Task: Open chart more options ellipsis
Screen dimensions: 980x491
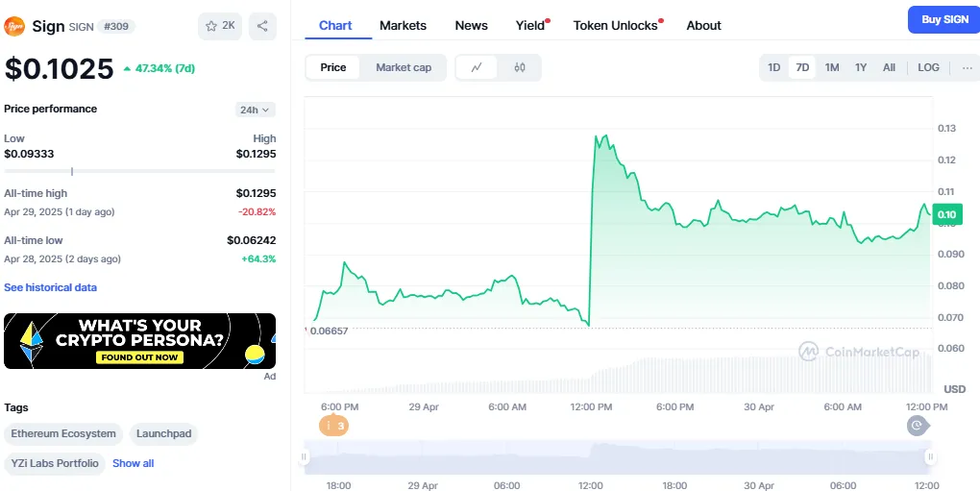Action: (x=967, y=67)
